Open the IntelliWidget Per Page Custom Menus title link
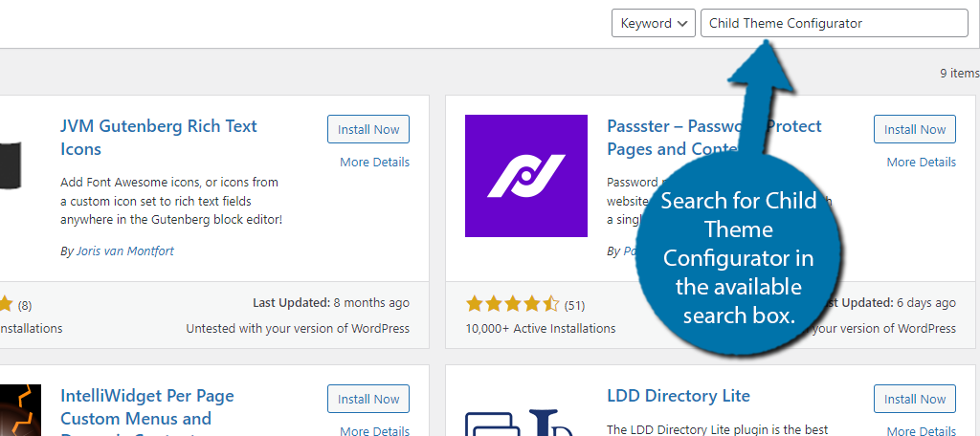 click(x=145, y=410)
